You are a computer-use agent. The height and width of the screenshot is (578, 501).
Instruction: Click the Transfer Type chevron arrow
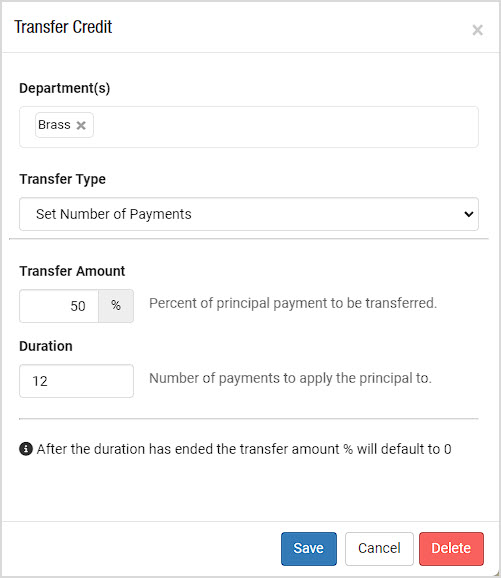click(x=469, y=214)
